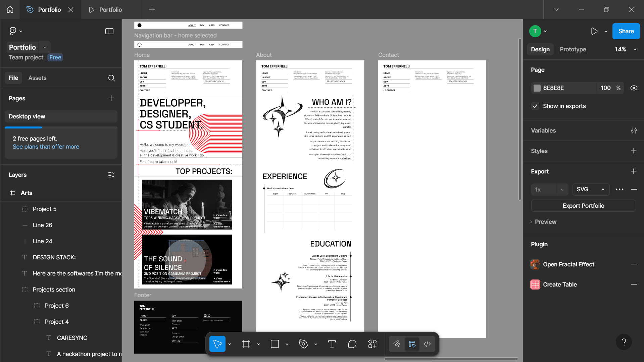Select the Comment tool
This screenshot has height=362, width=644.
tap(352, 344)
